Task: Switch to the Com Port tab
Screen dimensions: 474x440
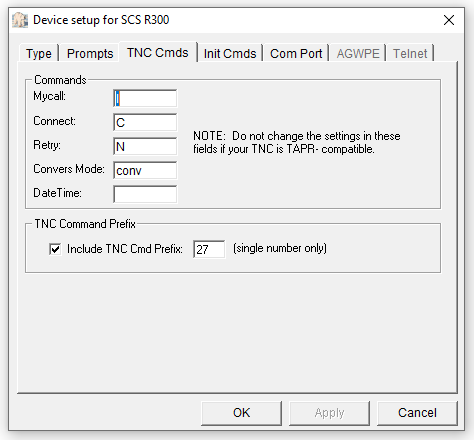Action: coord(296,53)
